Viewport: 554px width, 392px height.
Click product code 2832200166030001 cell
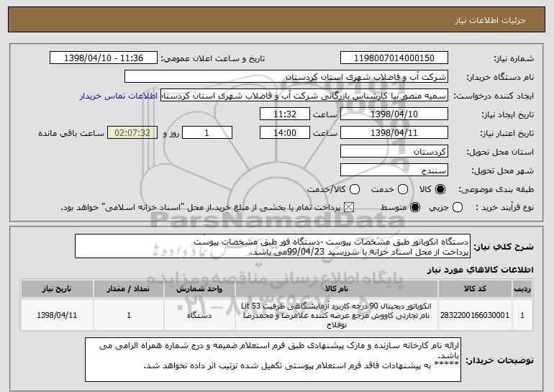pyautogui.click(x=475, y=315)
